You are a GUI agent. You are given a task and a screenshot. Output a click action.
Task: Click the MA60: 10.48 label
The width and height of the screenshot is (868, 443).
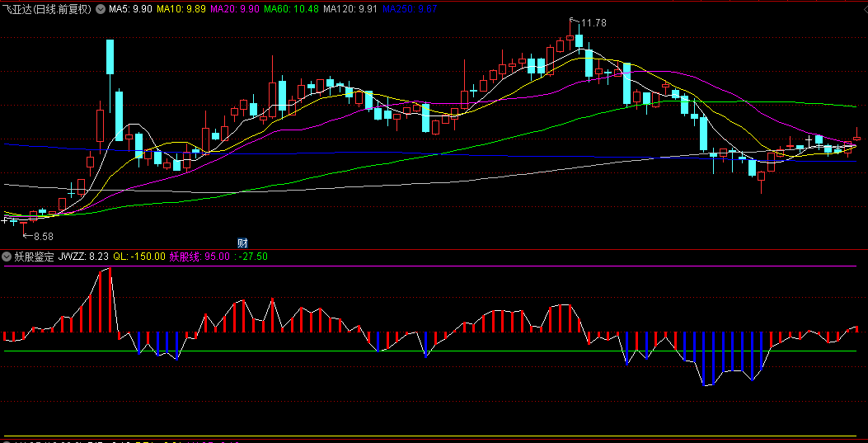coord(291,9)
